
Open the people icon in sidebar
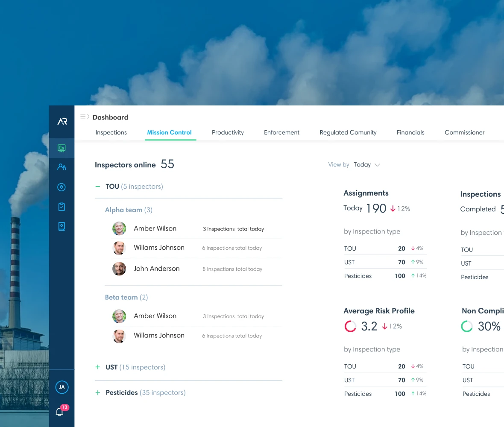[62, 167]
